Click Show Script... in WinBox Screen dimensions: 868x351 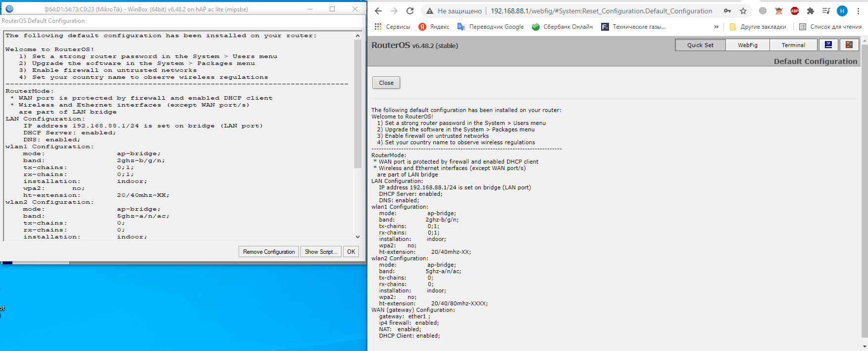tap(321, 252)
